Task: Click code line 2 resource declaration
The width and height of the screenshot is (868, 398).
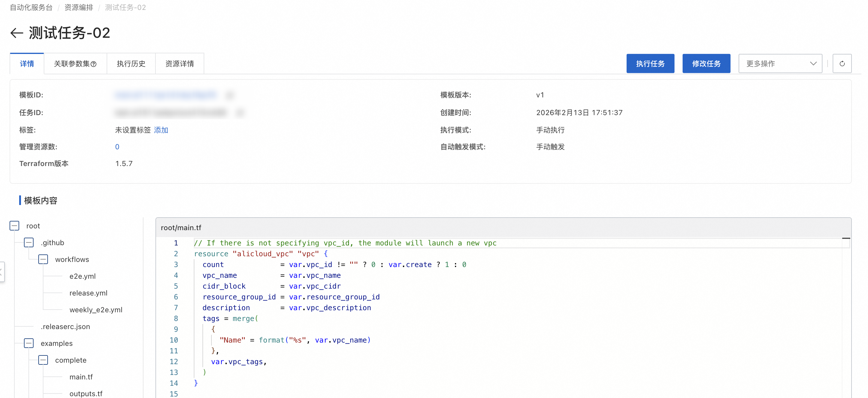Action: (x=261, y=254)
